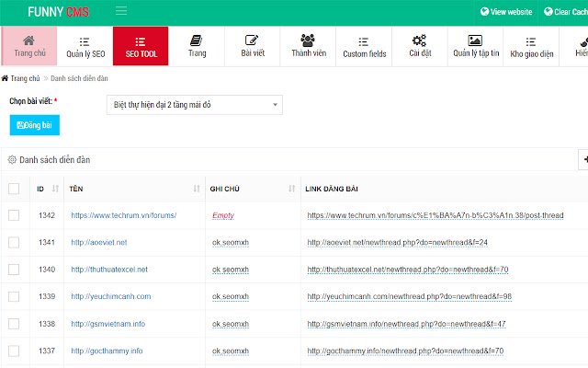Open the Trang pages book icon
The height and width of the screenshot is (368, 588).
point(197,46)
